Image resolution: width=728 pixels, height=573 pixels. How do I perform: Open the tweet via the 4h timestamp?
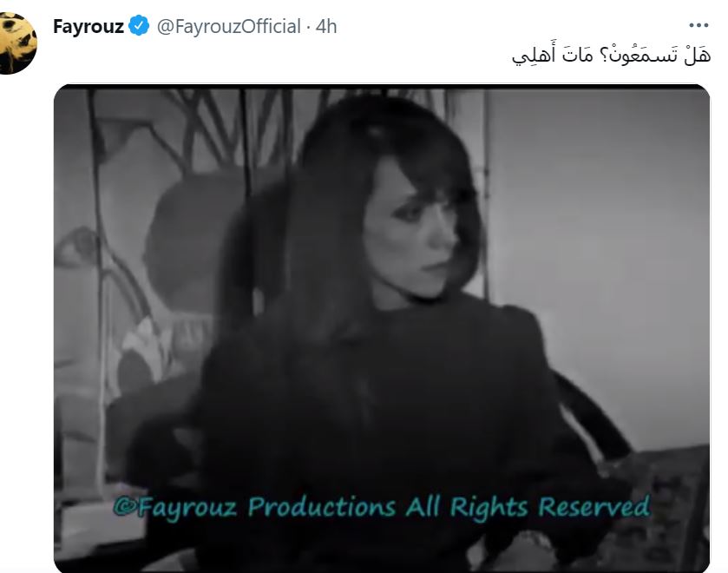(326, 27)
